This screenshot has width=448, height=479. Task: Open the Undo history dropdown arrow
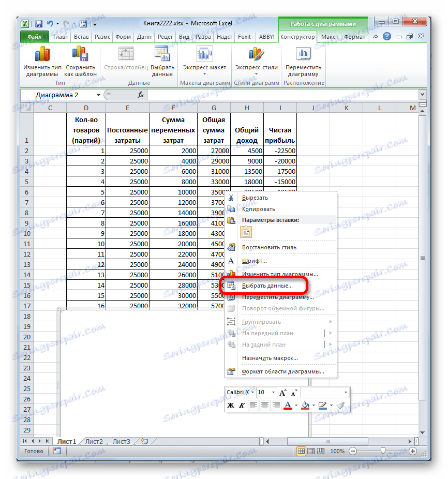tap(57, 23)
